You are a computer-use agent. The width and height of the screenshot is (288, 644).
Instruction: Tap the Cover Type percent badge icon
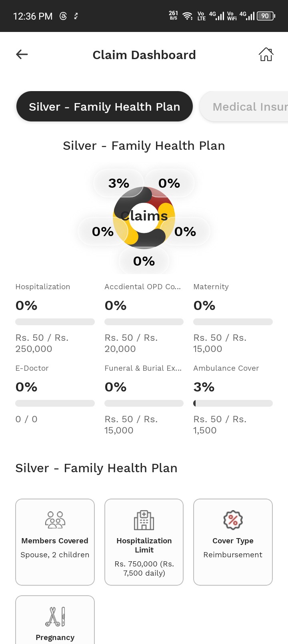coord(233,520)
